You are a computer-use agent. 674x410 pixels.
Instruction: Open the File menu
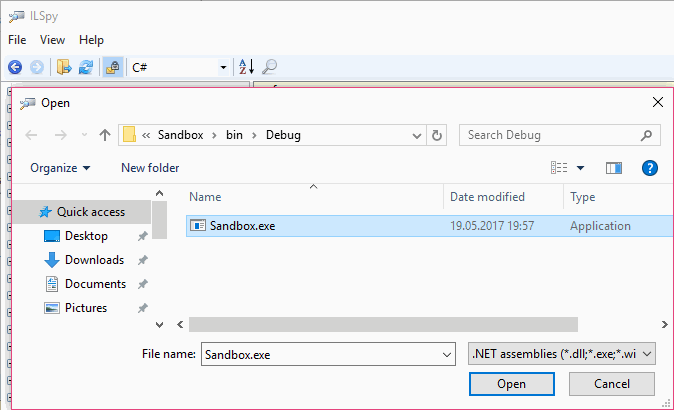(17, 40)
